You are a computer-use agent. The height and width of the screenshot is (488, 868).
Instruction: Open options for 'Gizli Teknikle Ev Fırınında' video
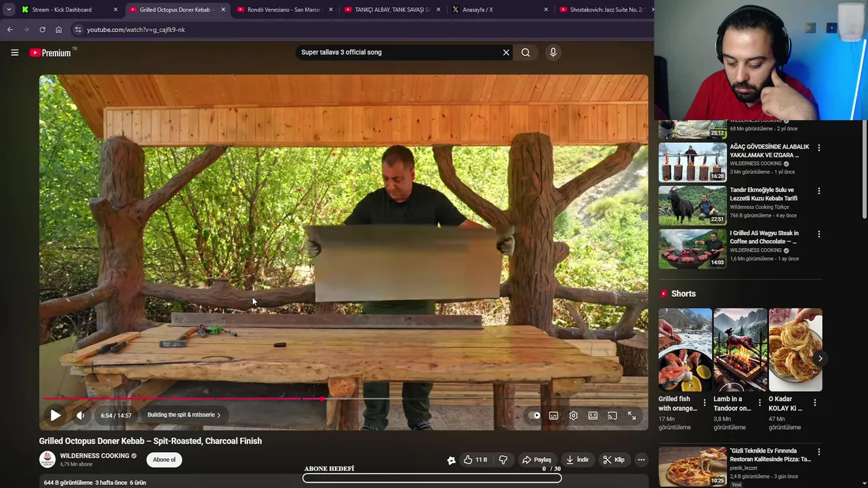point(818,452)
